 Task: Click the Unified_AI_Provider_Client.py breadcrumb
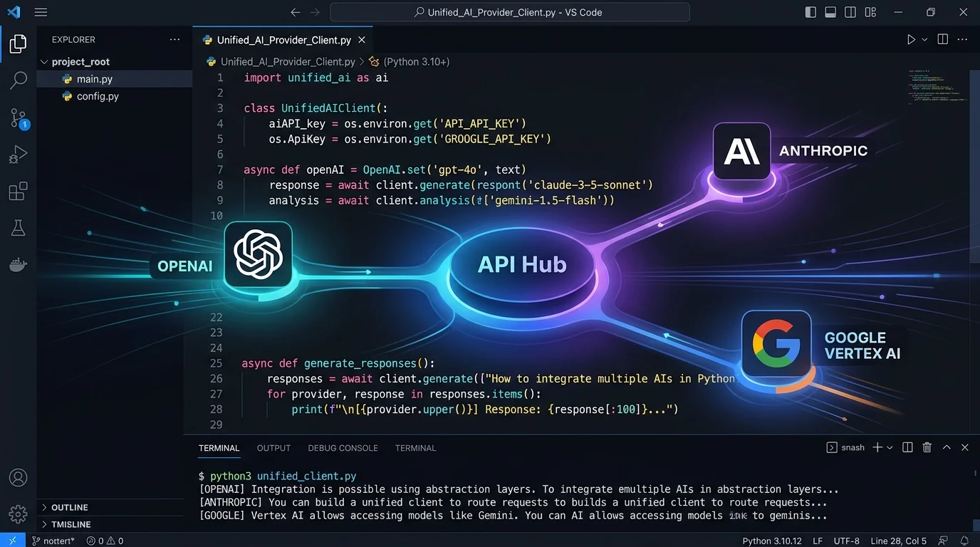288,62
